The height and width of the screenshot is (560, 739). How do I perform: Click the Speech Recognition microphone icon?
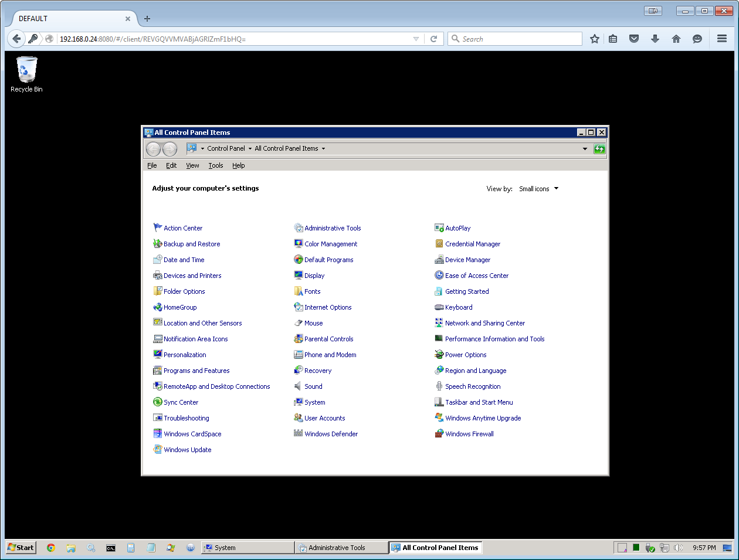click(x=439, y=386)
